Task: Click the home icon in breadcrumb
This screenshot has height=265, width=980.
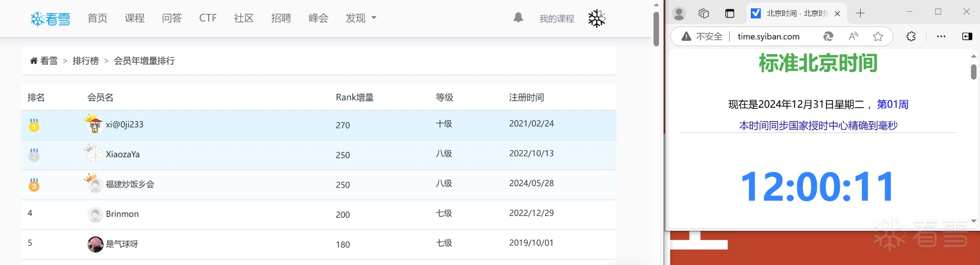Action: 34,61
